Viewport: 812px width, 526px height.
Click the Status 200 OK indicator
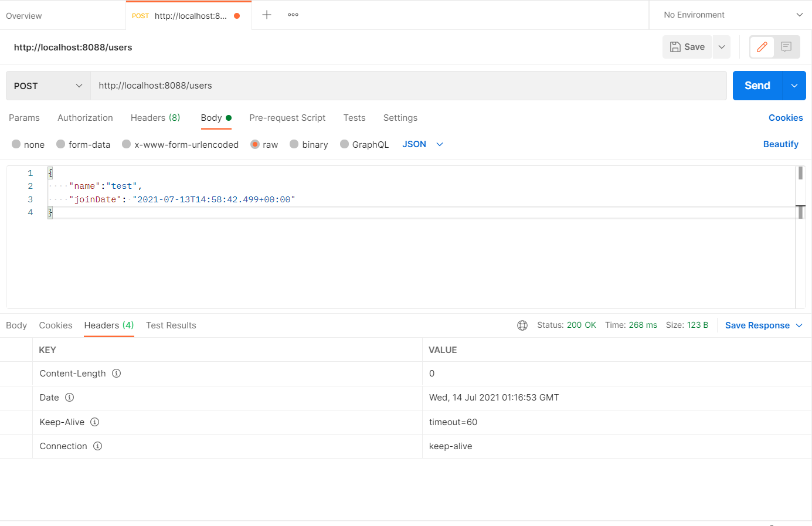[566, 325]
